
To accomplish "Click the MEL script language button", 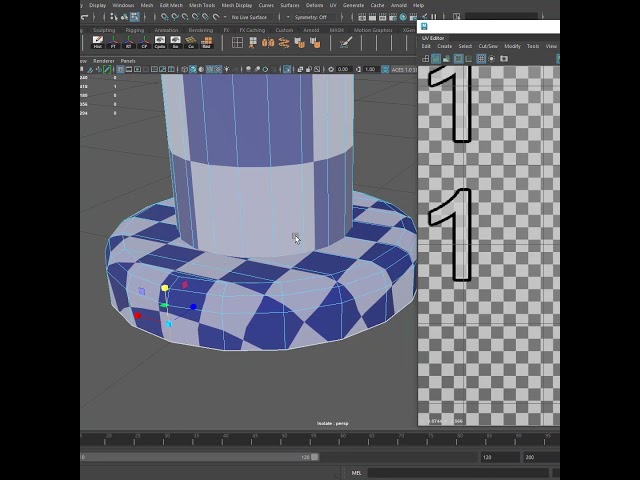I will click(x=356, y=473).
